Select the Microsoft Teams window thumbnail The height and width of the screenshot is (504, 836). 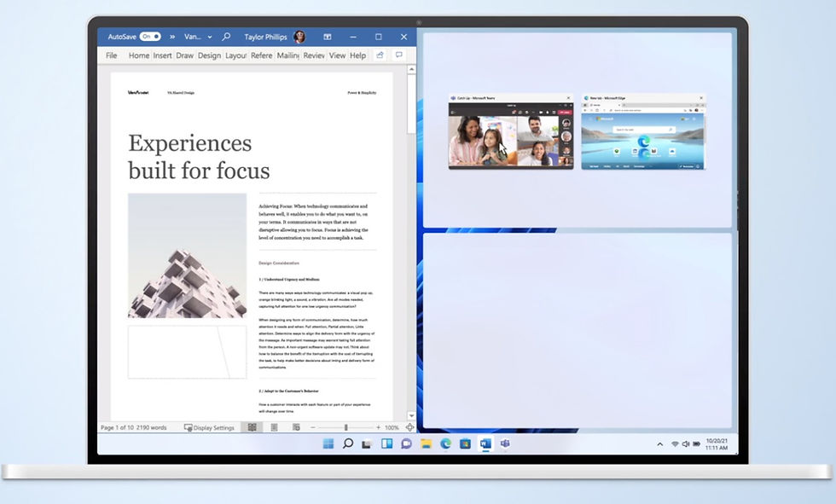pos(511,136)
